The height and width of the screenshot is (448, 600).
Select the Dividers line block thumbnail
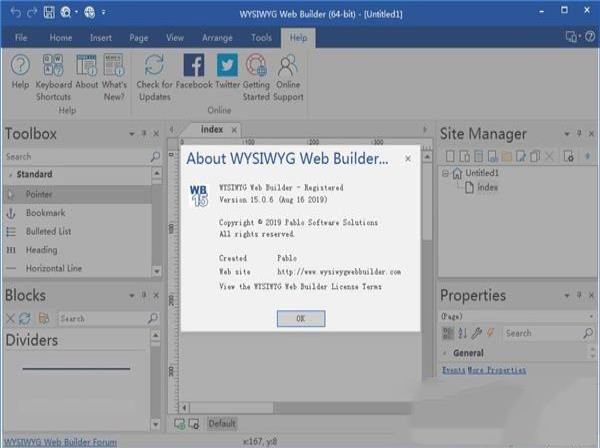(76, 369)
